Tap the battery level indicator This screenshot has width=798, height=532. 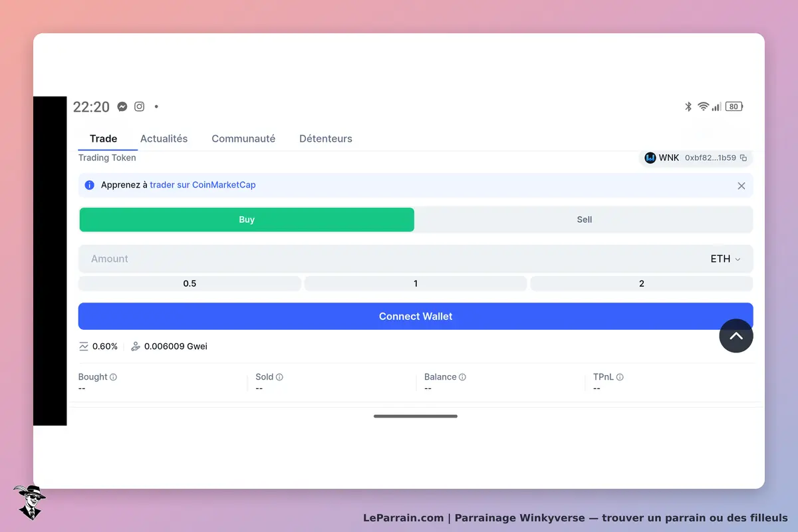(x=734, y=106)
